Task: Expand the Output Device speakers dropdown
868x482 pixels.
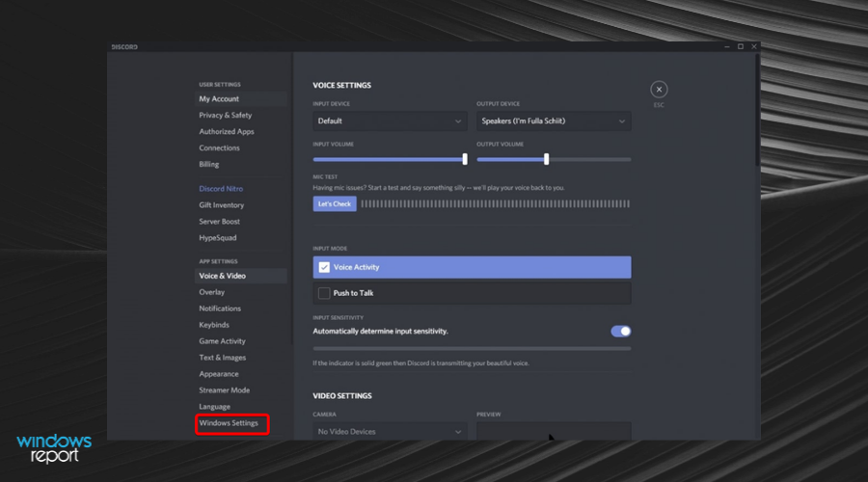Action: 554,121
